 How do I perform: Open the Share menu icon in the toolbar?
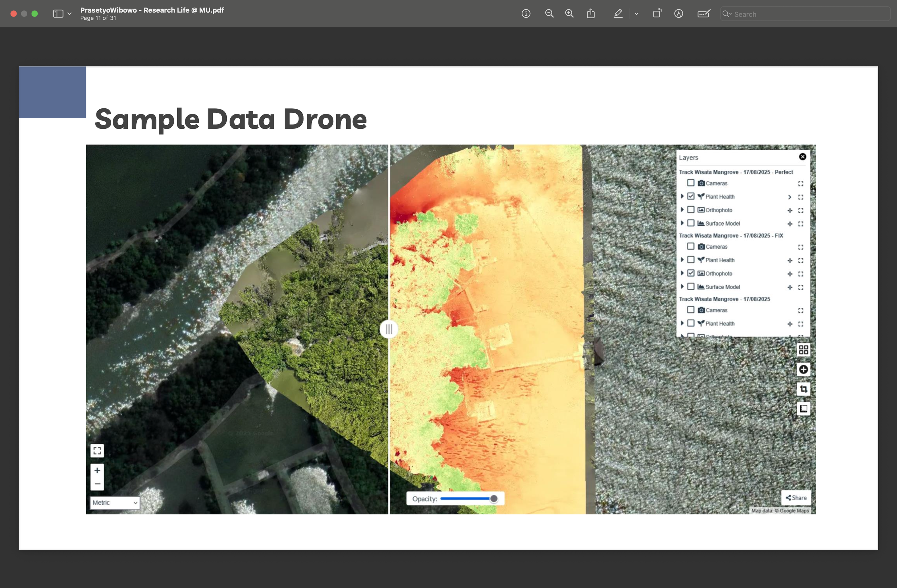591,14
